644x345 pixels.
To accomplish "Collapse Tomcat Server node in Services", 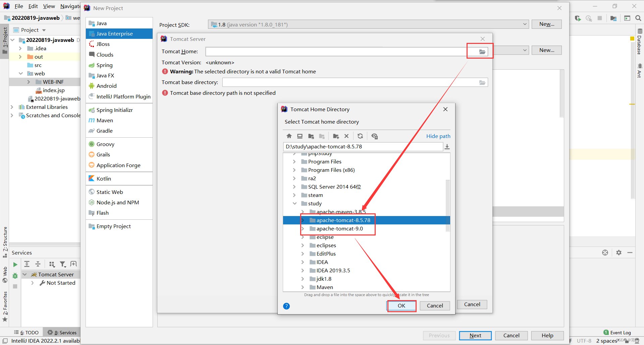I will click(24, 274).
